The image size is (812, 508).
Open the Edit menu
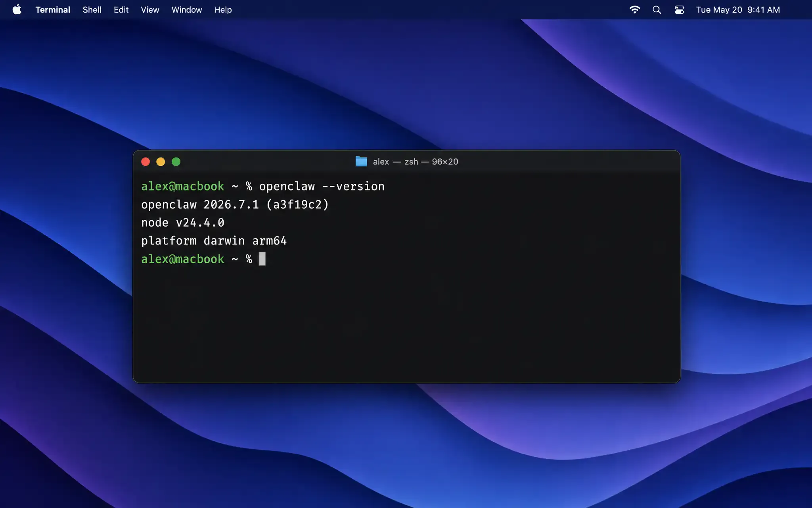[121, 10]
